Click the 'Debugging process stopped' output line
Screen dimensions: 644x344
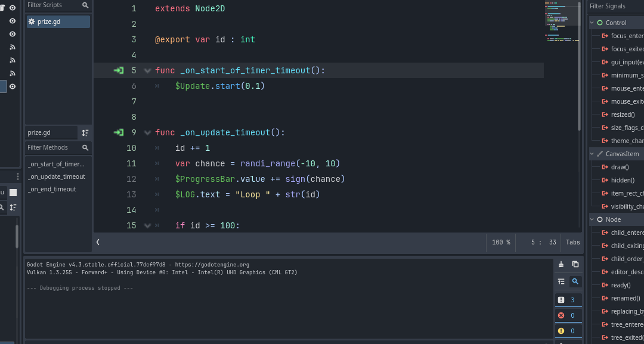point(80,288)
